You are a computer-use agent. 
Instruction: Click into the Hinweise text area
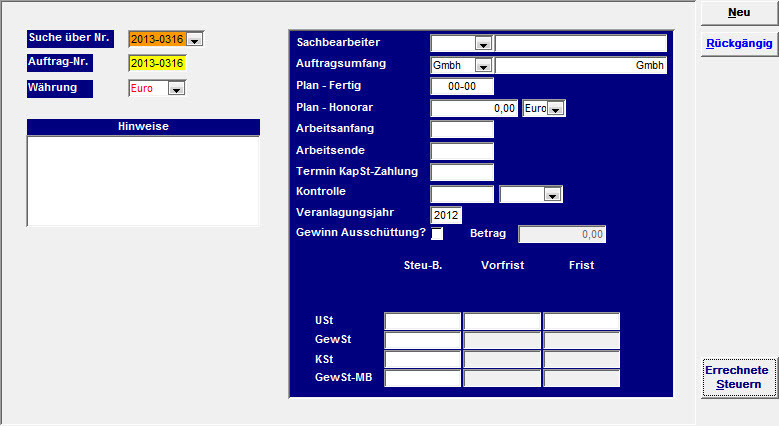[x=143, y=181]
